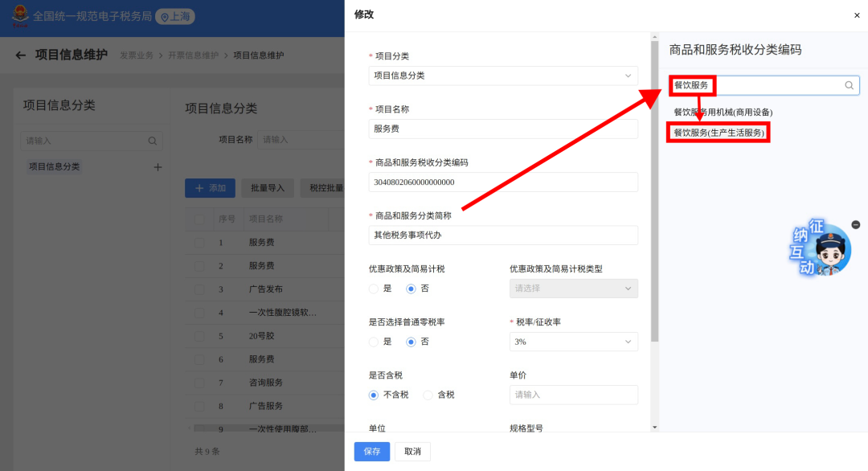Open 优惠政策及简易计税类型 dropdown

click(x=574, y=289)
